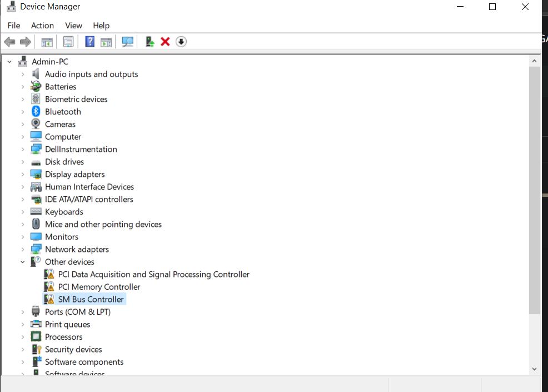Viewport: 548px width, 392px height.
Task: Click Scan for hardware changes monitor icon
Action: tap(128, 42)
